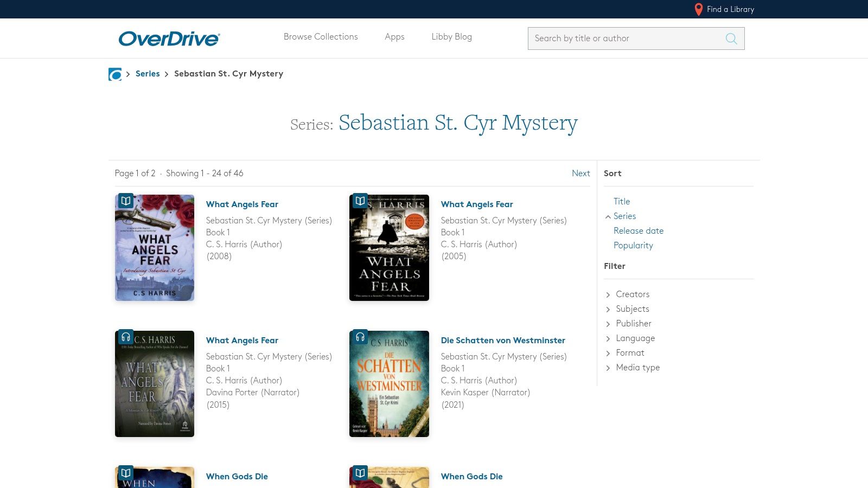Open Browse Collections menu
This screenshot has width=868, height=488.
pyautogui.click(x=321, y=37)
